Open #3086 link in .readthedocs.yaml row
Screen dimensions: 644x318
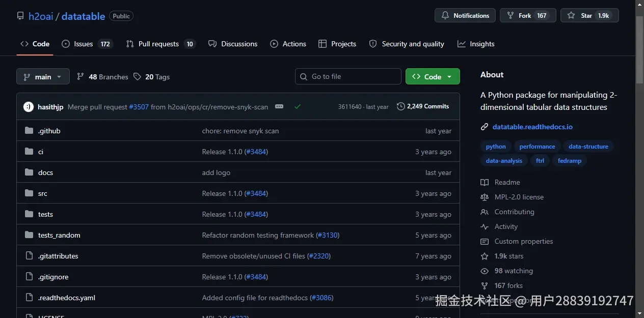coord(322,298)
